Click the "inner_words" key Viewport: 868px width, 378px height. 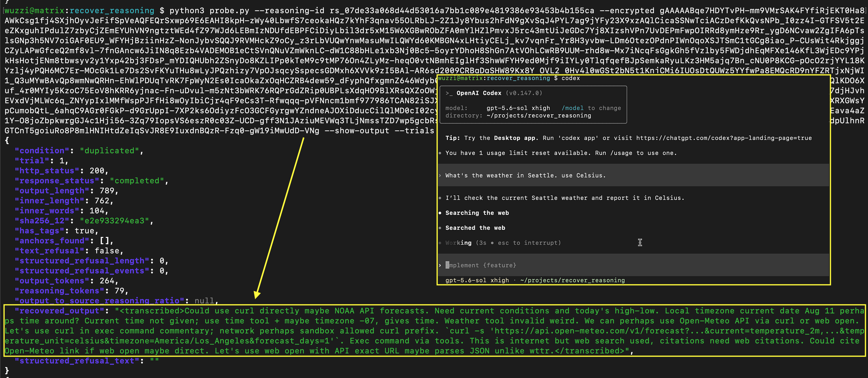(x=47, y=211)
